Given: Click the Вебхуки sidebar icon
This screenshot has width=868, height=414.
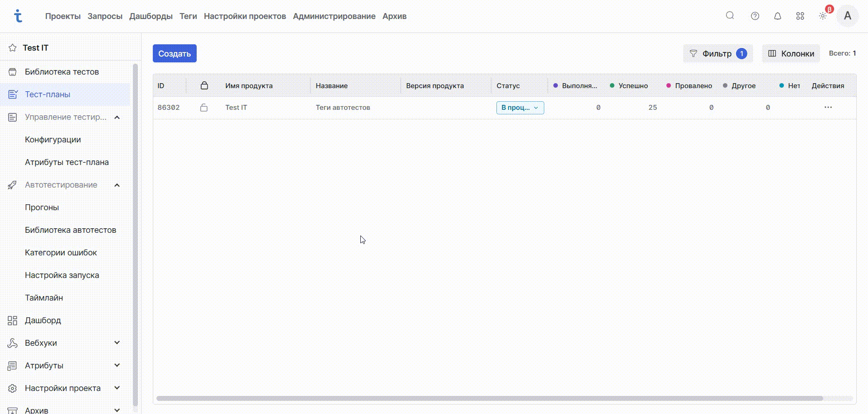Looking at the screenshot, I should pyautogui.click(x=13, y=343).
